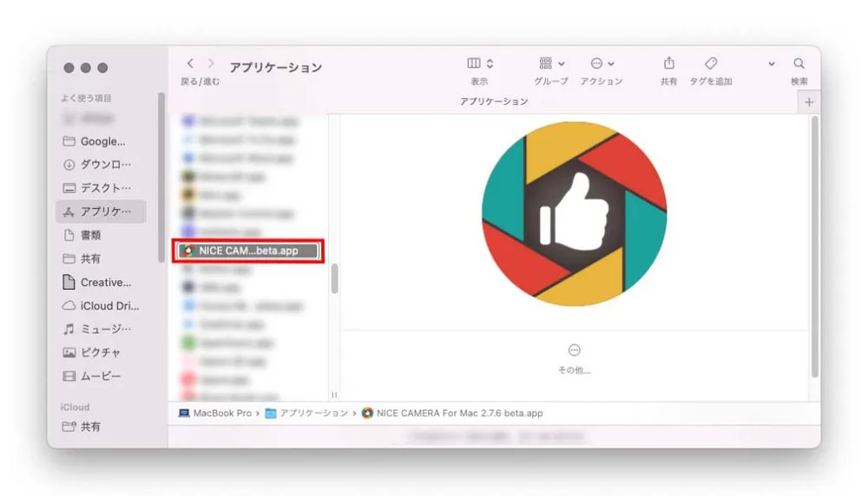Click the film icon beside ムービー
The image size is (868, 496).
[69, 376]
